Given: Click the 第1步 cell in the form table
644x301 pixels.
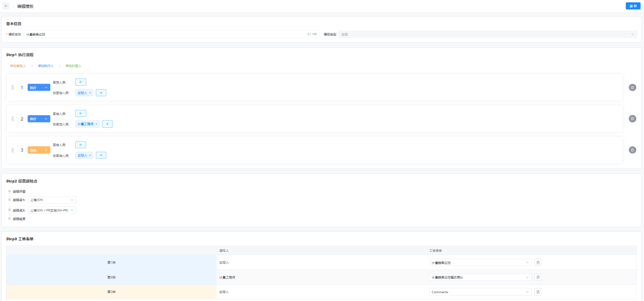Looking at the screenshot, I should [112, 262].
